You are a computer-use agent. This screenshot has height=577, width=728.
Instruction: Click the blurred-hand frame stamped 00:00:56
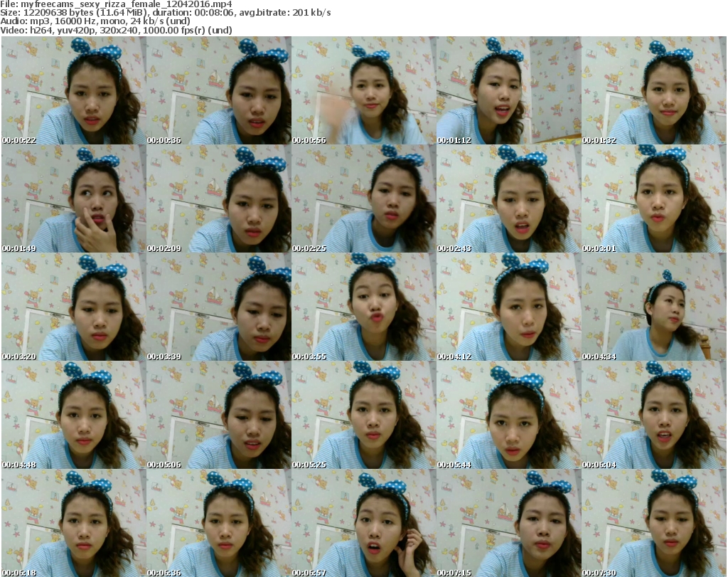pos(363,90)
